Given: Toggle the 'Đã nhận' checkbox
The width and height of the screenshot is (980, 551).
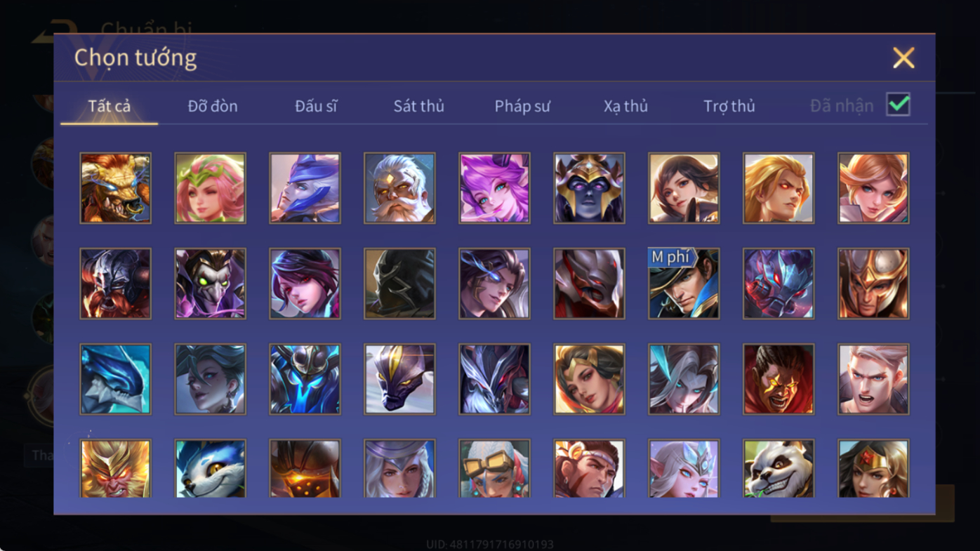Looking at the screenshot, I should tap(898, 105).
